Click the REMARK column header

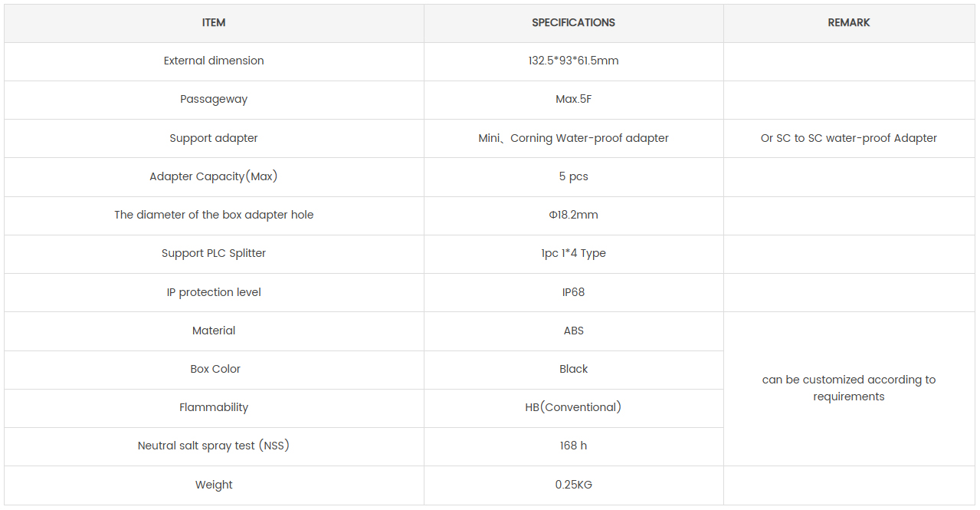[849, 23]
